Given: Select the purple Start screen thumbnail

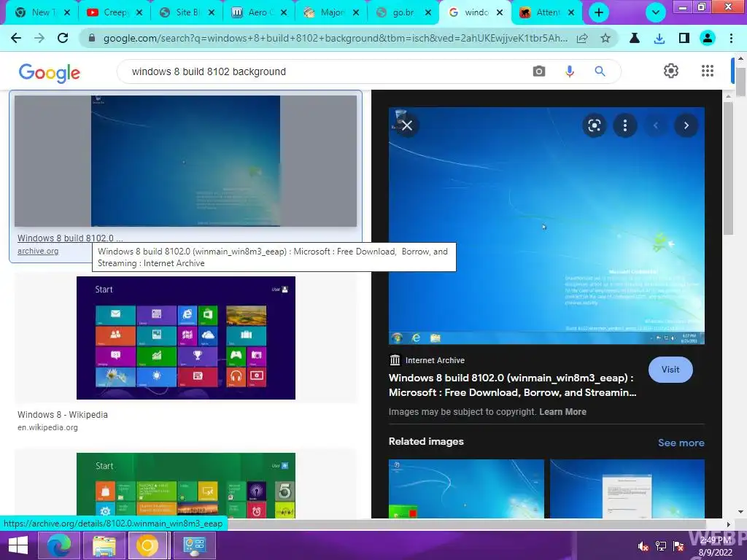Looking at the screenshot, I should pos(186,338).
